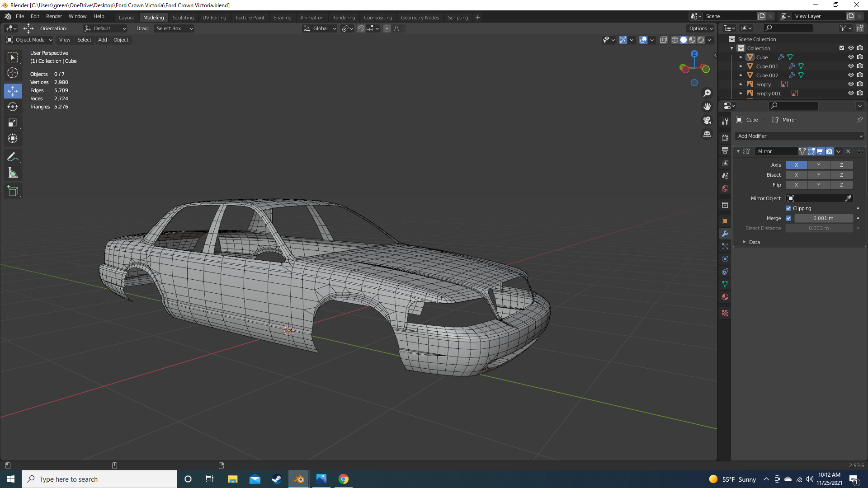Click the Merge distance 0.001 m field
Viewport: 868px width, 488px height.
823,218
